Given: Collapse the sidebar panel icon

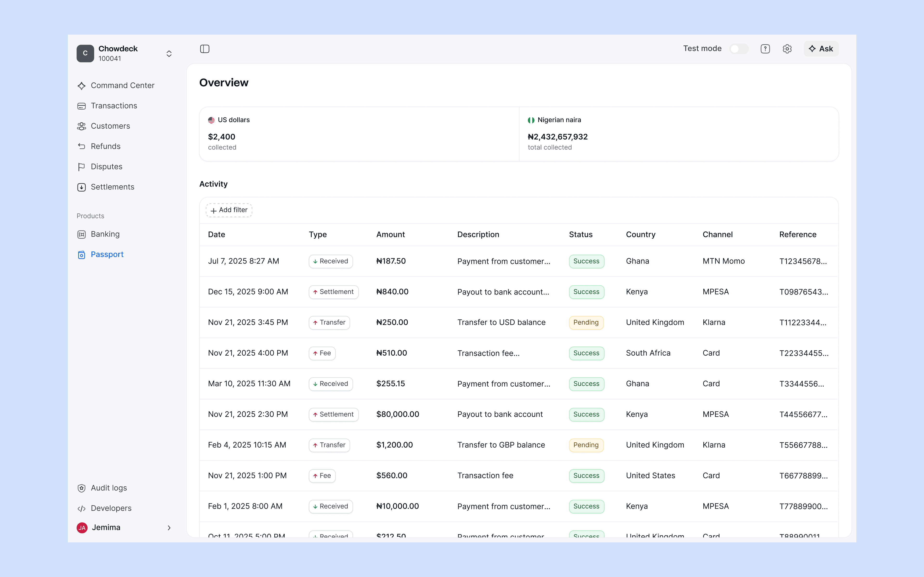Looking at the screenshot, I should [205, 49].
